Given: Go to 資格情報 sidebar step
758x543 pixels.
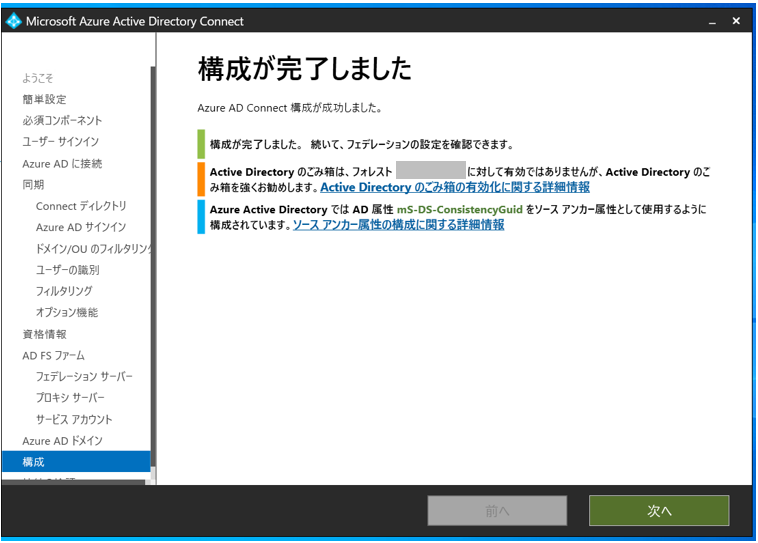Looking at the screenshot, I should click(44, 334).
